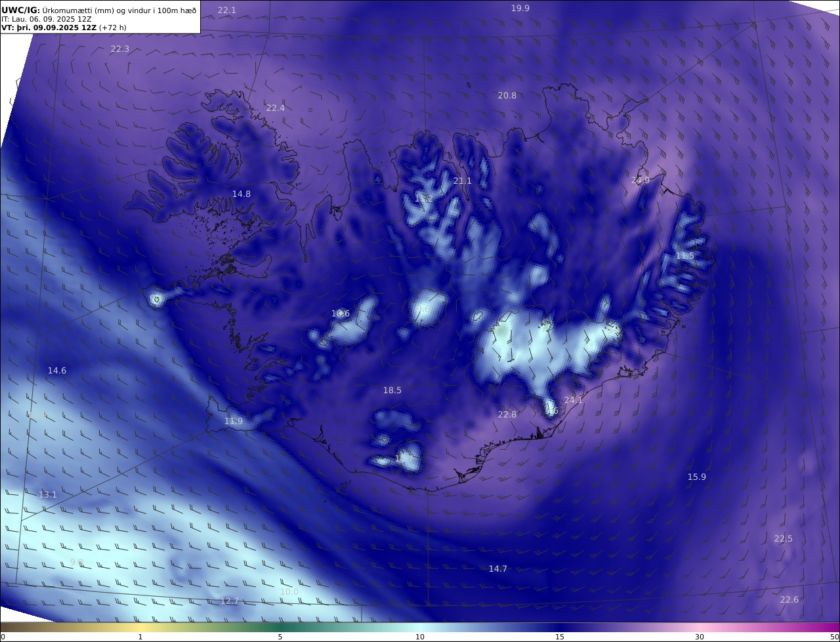The image size is (840, 642).
Task: Click the 22.4 value label
Action: coord(276,108)
